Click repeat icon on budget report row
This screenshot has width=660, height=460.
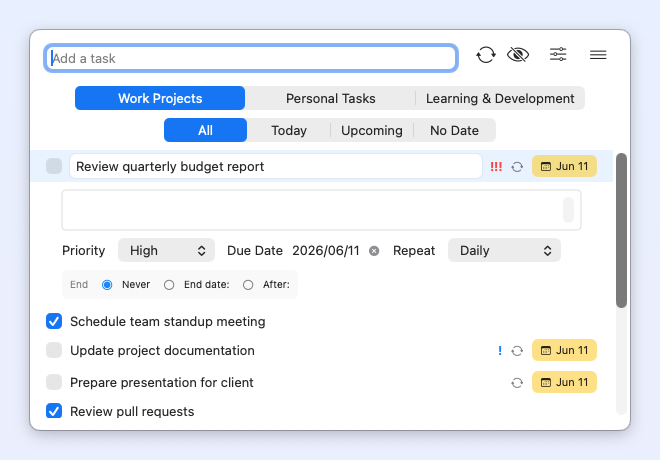tap(517, 167)
